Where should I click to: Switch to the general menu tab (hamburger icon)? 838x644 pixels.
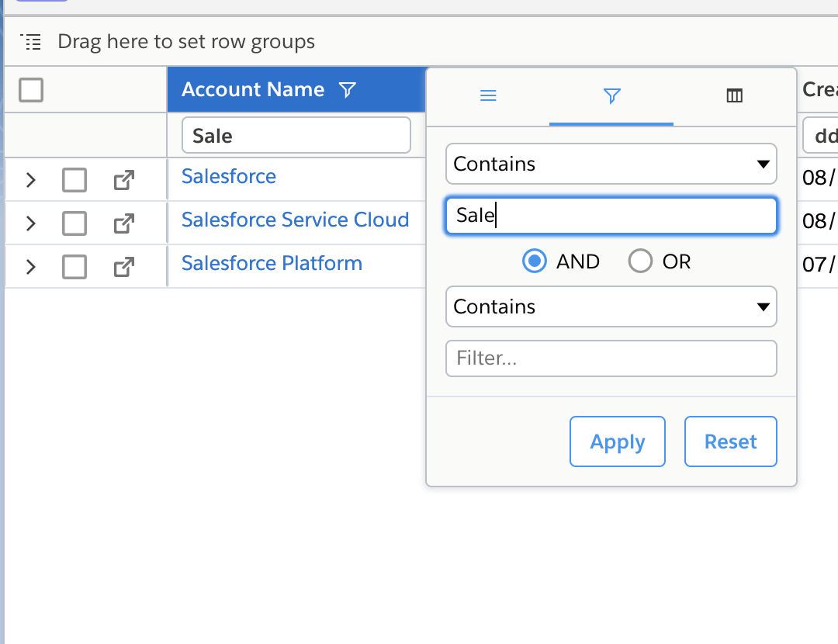coord(488,96)
